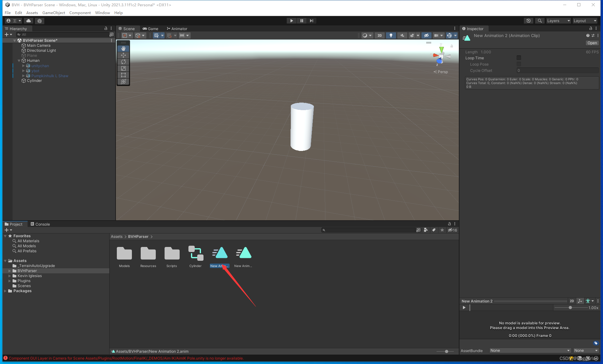Open the AssetBundle None dropdown
603x364 pixels.
pos(530,351)
